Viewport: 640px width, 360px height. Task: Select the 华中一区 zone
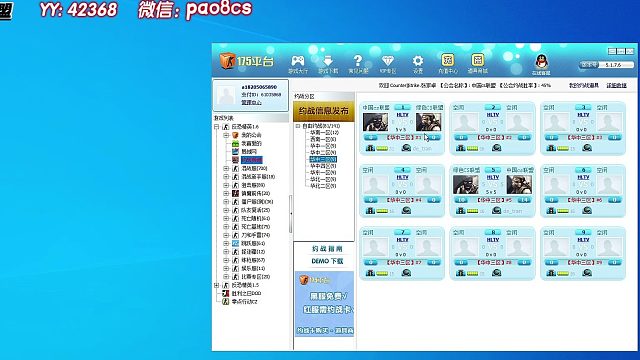pos(323,146)
